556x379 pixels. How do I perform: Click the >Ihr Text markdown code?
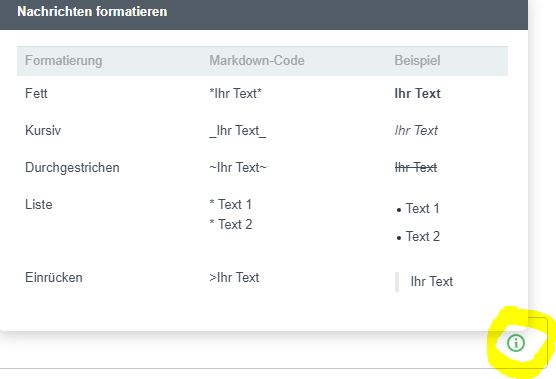(x=234, y=277)
